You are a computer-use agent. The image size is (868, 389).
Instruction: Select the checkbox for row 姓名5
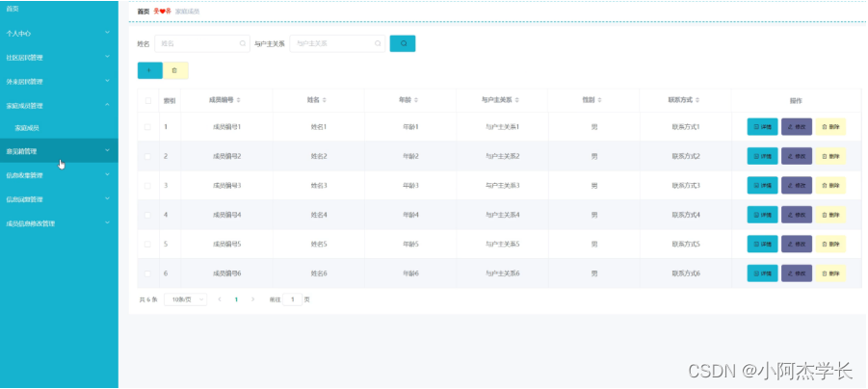click(147, 244)
